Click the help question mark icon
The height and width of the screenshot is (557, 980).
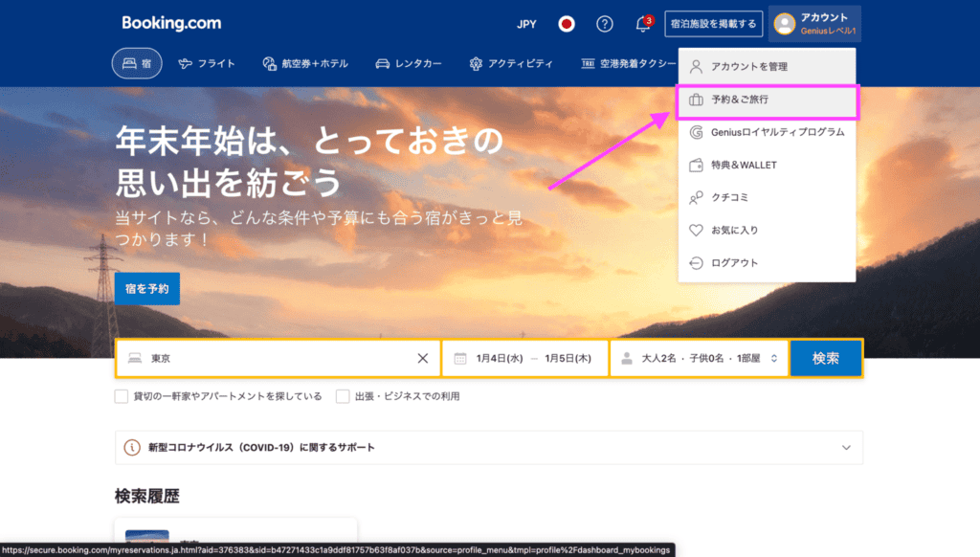[x=605, y=24]
